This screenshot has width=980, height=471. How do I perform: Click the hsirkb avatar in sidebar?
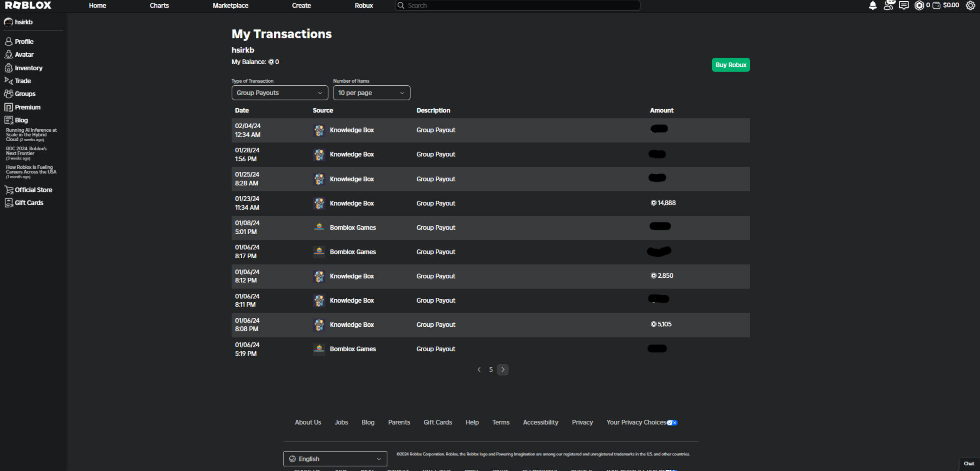point(8,22)
